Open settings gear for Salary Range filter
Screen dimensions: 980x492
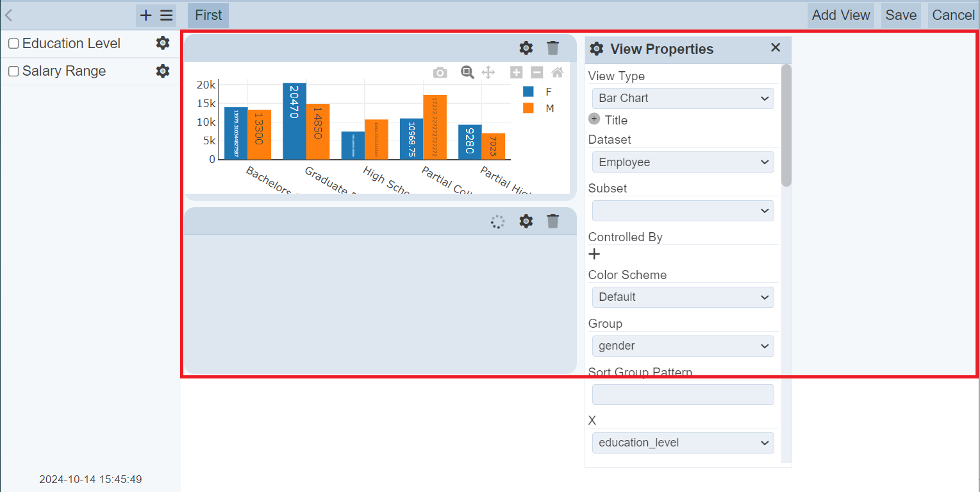163,71
